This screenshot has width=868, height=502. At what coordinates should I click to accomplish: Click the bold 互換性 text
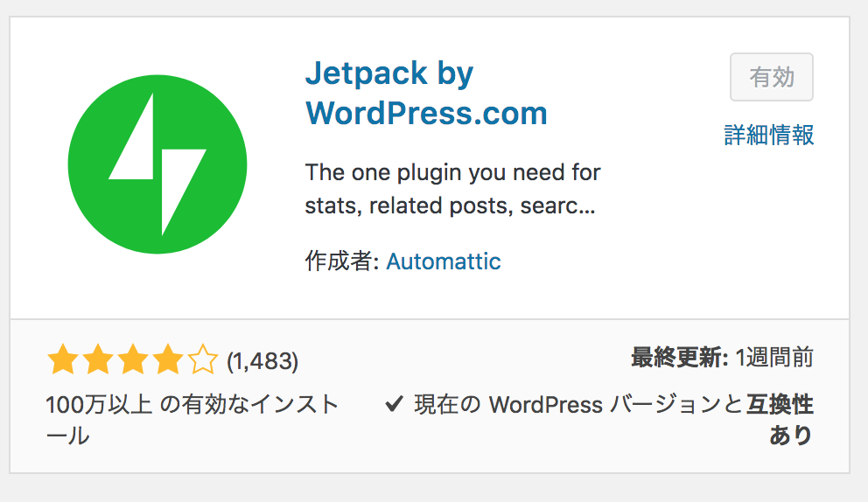(x=780, y=405)
